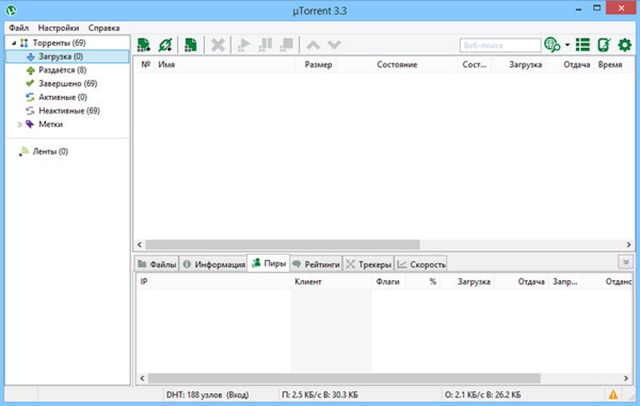Sort torrent list by Загрузка column
Viewport: 640px width, 406px height.
[x=526, y=64]
